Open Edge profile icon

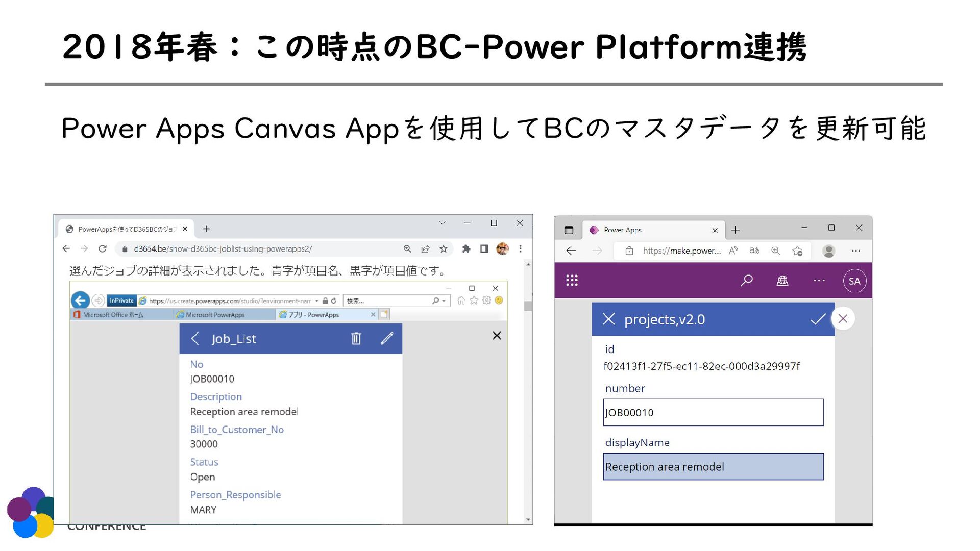[x=829, y=251]
